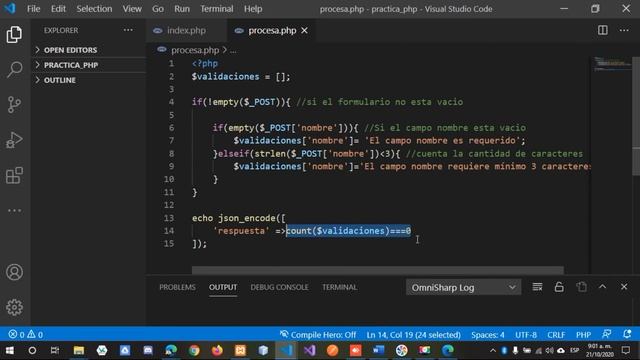Switch to the Problems panel tab
640x360 pixels.
click(x=177, y=287)
